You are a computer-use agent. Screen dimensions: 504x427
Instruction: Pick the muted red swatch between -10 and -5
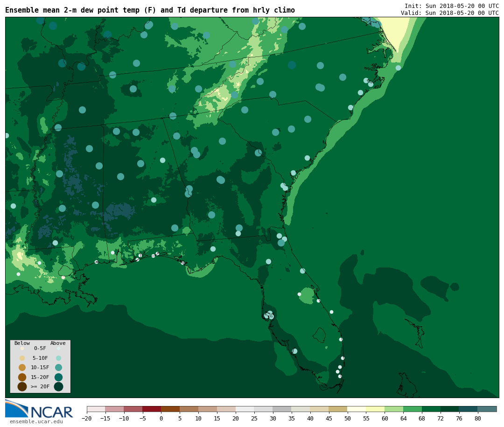[x=133, y=409]
